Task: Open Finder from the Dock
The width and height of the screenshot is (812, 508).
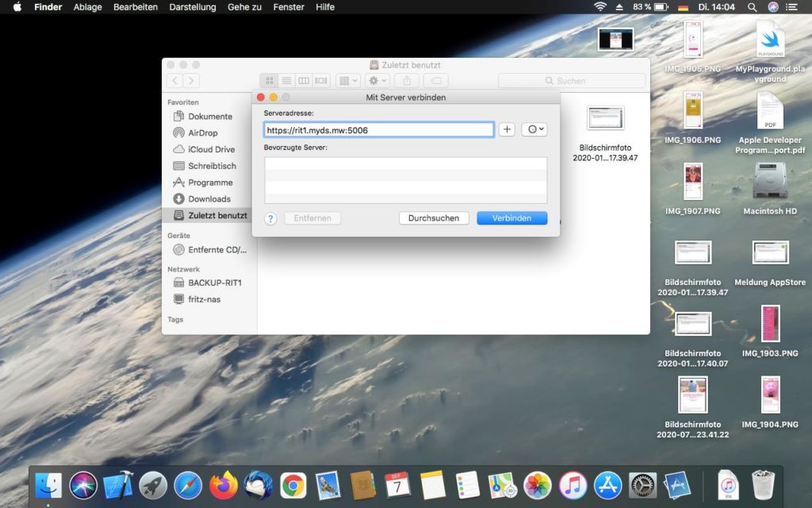Action: (48, 486)
